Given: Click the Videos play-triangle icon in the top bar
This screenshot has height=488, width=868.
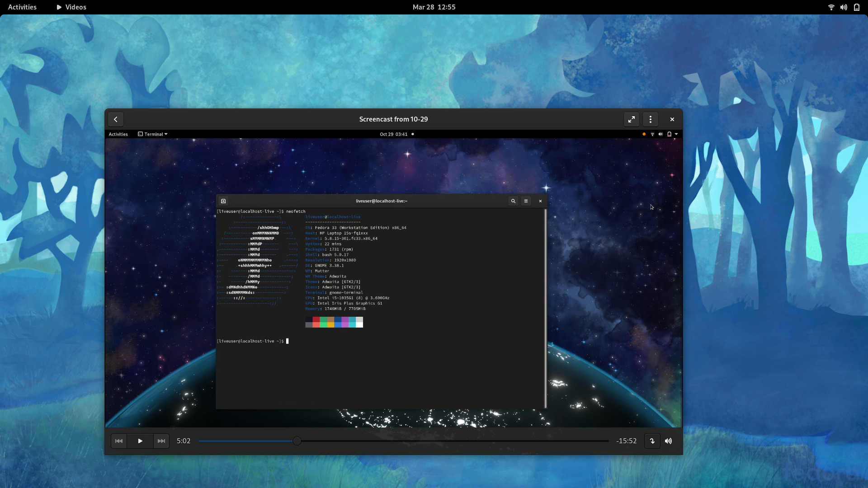Looking at the screenshot, I should point(59,7).
